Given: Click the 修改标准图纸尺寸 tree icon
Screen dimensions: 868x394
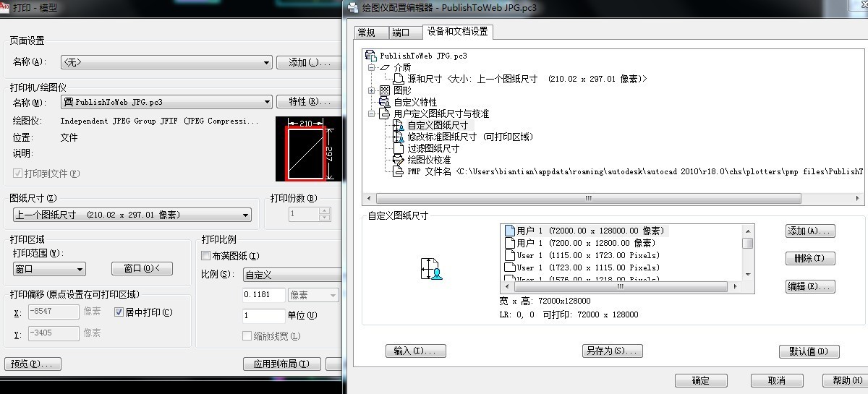Looking at the screenshot, I should pyautogui.click(x=397, y=137).
